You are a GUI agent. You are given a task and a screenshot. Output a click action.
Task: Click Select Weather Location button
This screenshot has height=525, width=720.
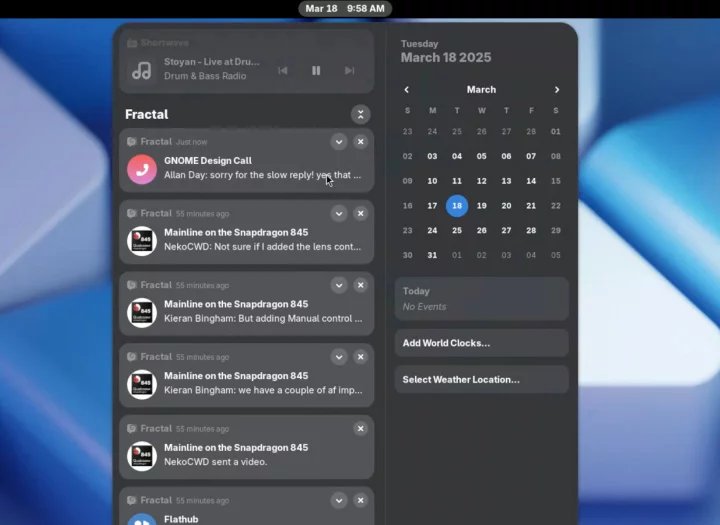click(482, 379)
